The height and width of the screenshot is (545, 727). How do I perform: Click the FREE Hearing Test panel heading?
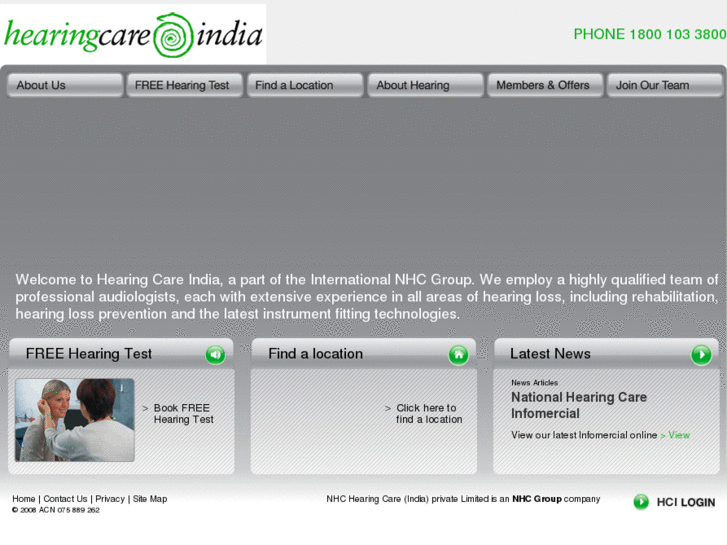(x=89, y=354)
